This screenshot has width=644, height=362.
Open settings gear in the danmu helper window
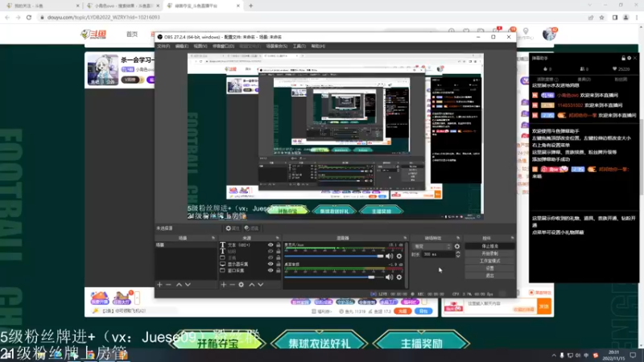coord(629,58)
